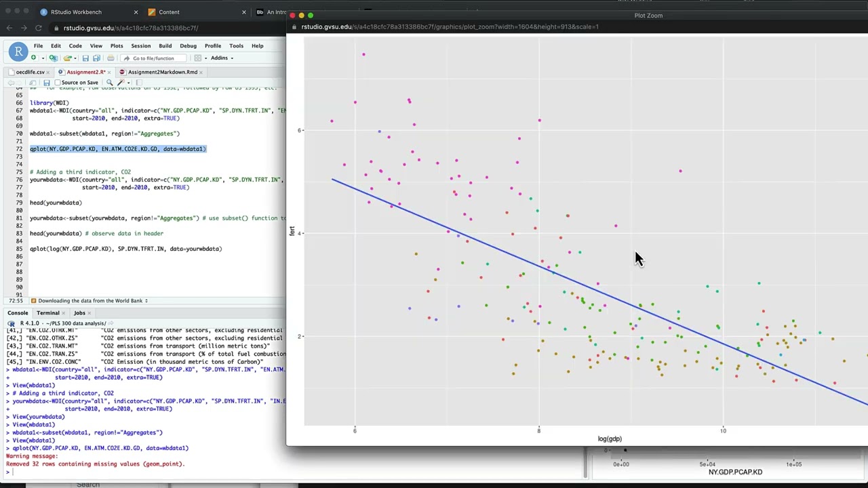Switch to the Content browser tab
868x488 pixels.
pos(197,12)
